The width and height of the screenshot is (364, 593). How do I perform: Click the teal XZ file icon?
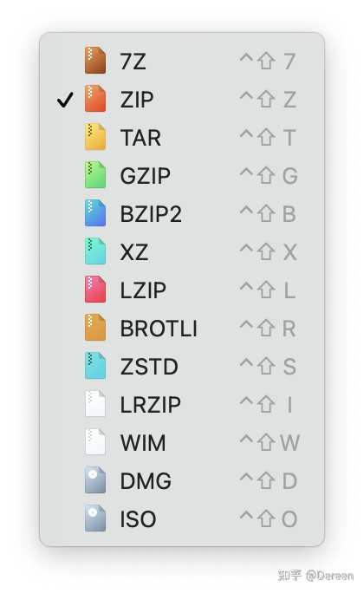click(95, 251)
